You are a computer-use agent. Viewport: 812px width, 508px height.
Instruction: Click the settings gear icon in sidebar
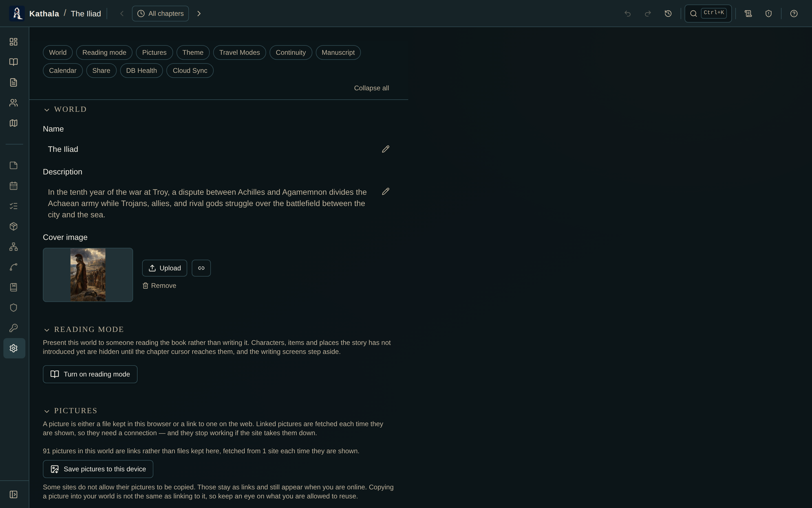[x=14, y=348]
